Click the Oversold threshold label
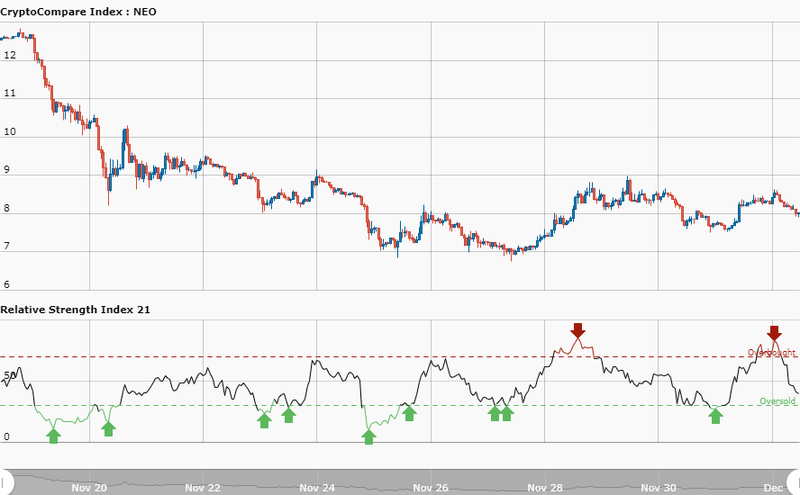800x495 pixels. pyautogui.click(x=777, y=401)
